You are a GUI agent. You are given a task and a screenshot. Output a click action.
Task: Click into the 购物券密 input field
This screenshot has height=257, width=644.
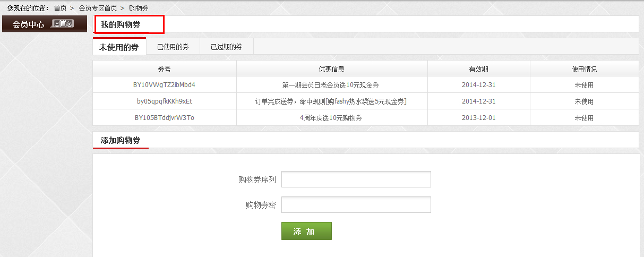356,205
